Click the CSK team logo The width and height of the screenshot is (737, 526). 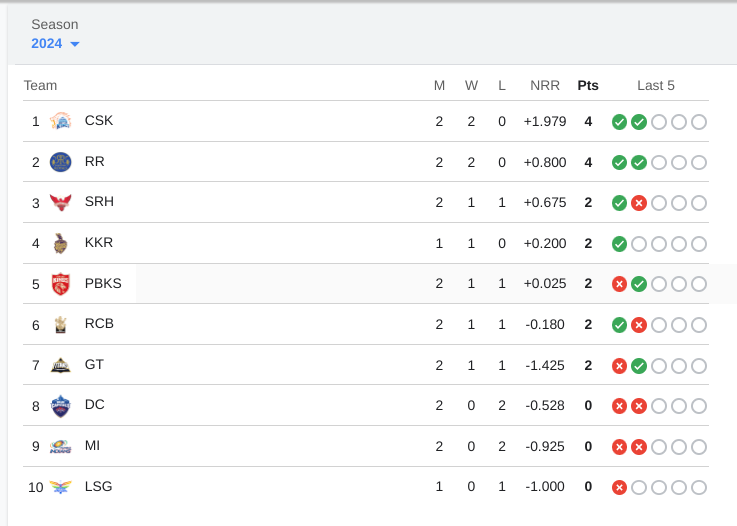(61, 121)
